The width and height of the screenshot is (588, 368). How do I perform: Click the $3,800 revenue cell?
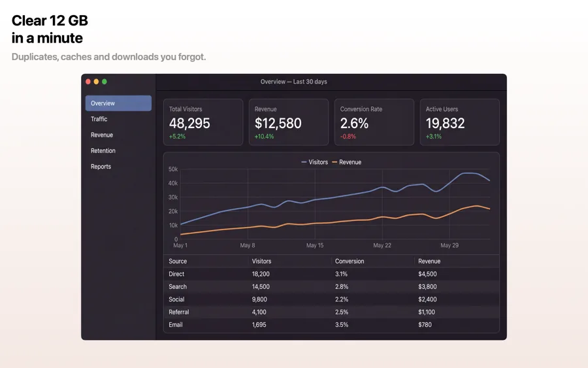[x=427, y=286]
